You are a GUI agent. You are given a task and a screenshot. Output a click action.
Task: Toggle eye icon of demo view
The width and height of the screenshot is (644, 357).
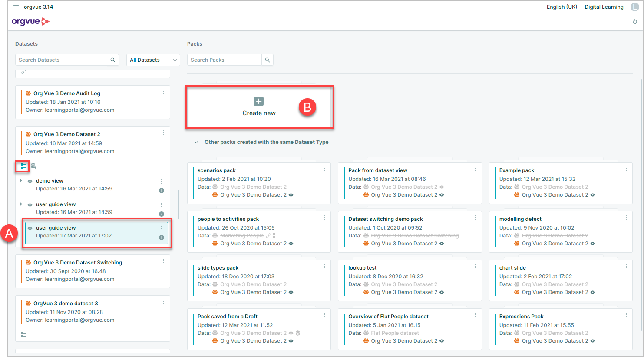click(30, 181)
